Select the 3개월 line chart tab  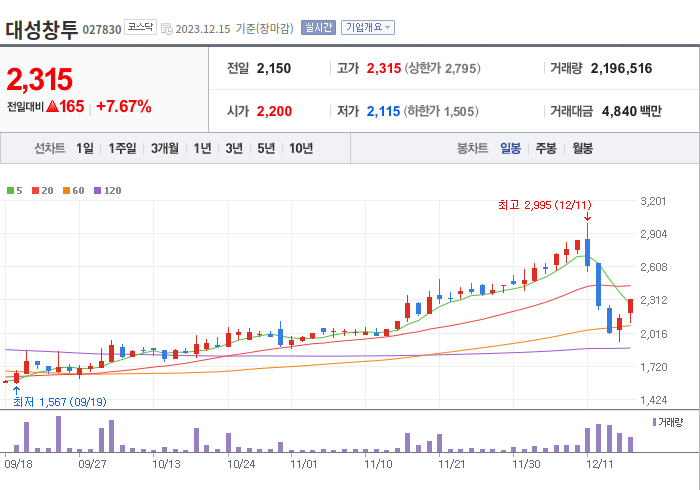(165, 148)
